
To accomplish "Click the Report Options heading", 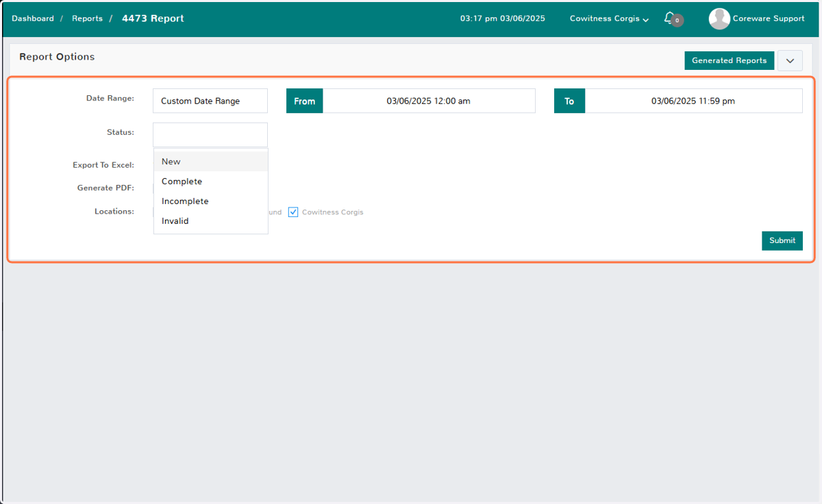I will pos(57,57).
